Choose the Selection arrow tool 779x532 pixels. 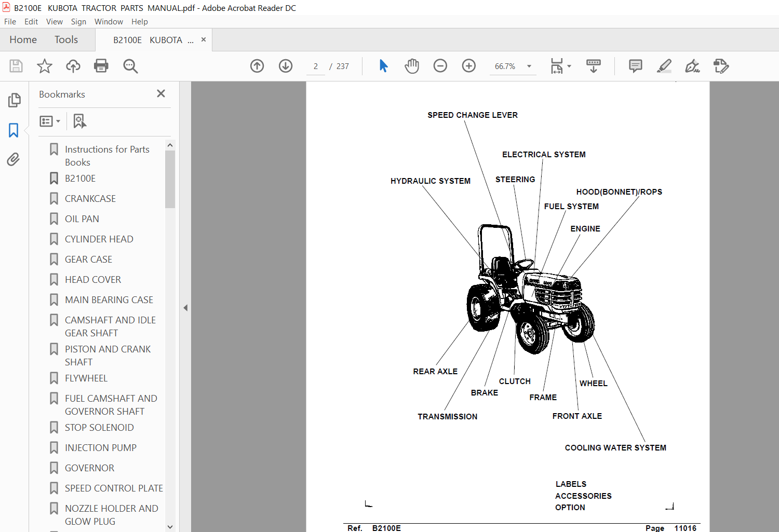point(384,66)
